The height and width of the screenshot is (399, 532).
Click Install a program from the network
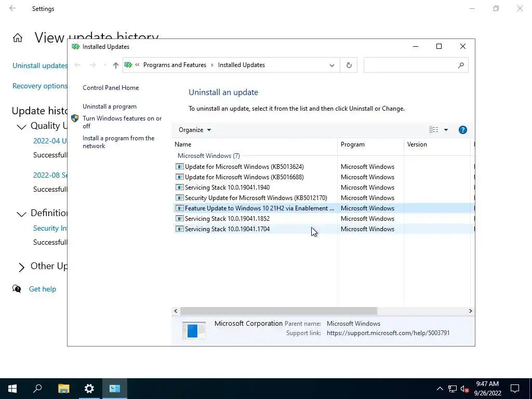click(118, 142)
